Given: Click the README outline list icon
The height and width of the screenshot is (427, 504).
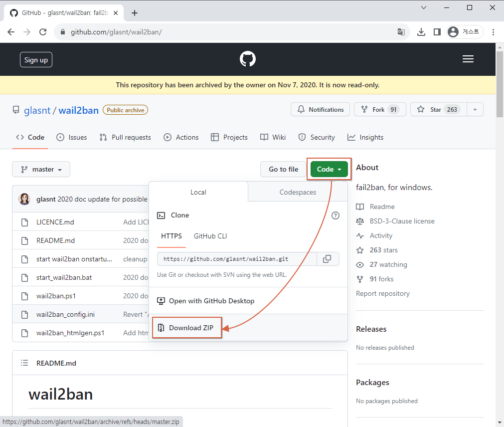Looking at the screenshot, I should click(24, 363).
